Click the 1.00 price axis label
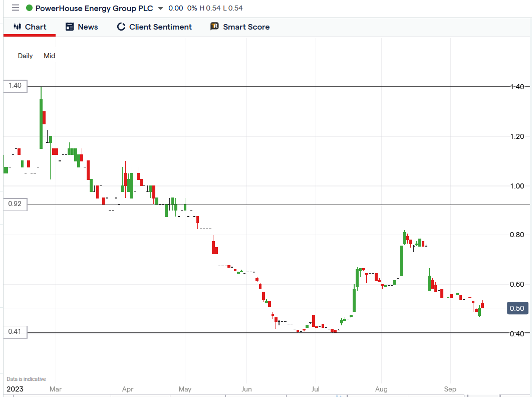The width and height of the screenshot is (532, 397). 517,186
